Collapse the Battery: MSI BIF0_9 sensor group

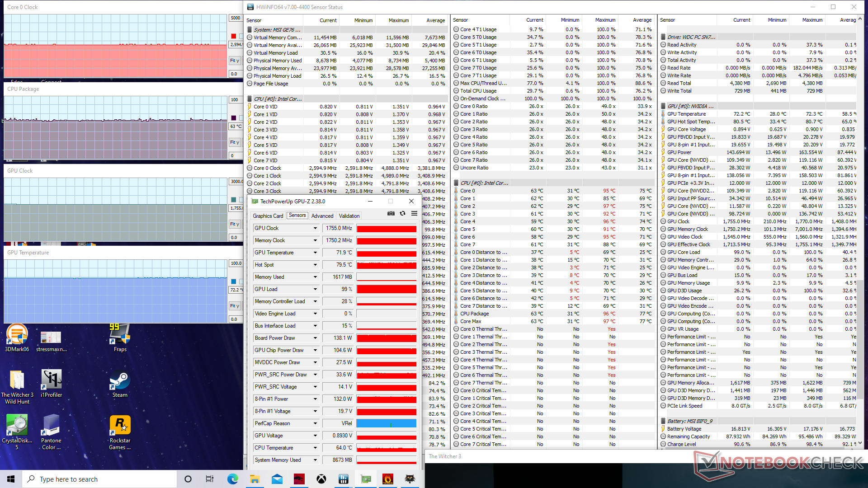663,421
